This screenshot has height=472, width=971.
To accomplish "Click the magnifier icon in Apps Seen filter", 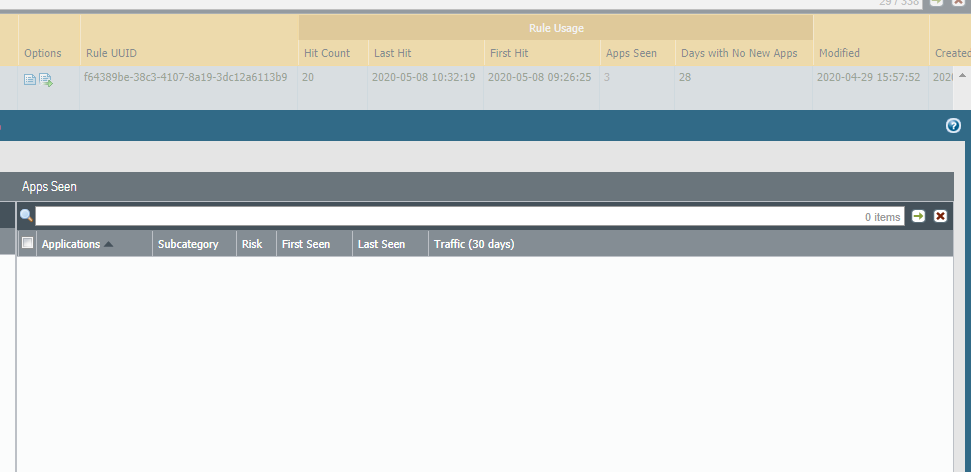I will pos(26,216).
